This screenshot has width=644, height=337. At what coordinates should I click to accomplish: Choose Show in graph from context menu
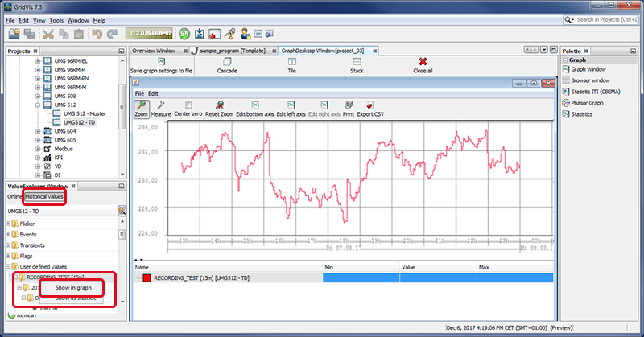point(74,287)
